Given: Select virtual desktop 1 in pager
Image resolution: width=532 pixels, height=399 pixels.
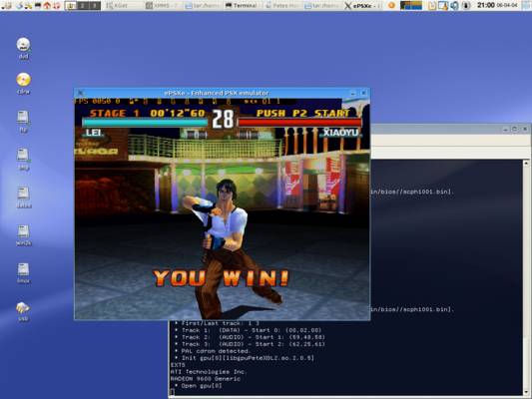Looking at the screenshot, I should (71, 5).
